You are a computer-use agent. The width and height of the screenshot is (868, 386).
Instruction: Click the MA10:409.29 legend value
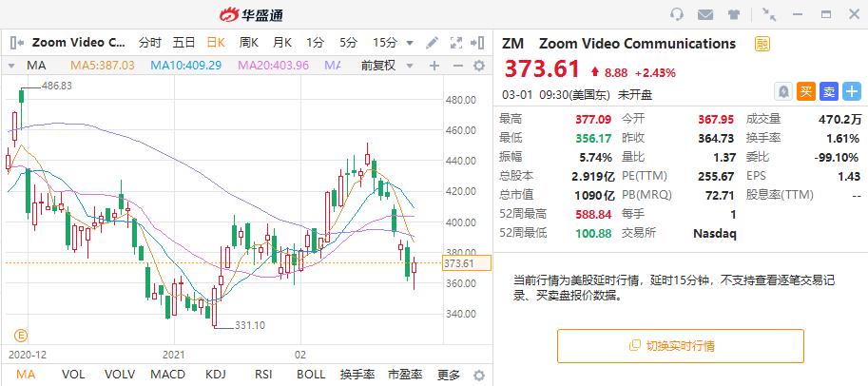(186, 66)
